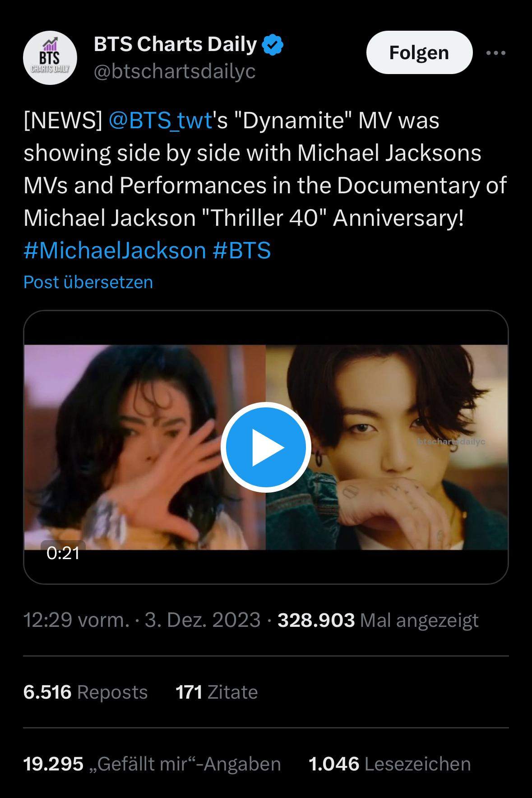Open right half of video thumbnail
Image resolution: width=532 pixels, height=798 pixels.
387,447
